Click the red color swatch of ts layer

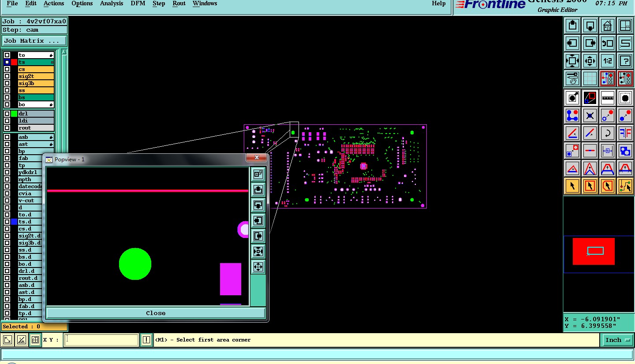[x=14, y=62]
